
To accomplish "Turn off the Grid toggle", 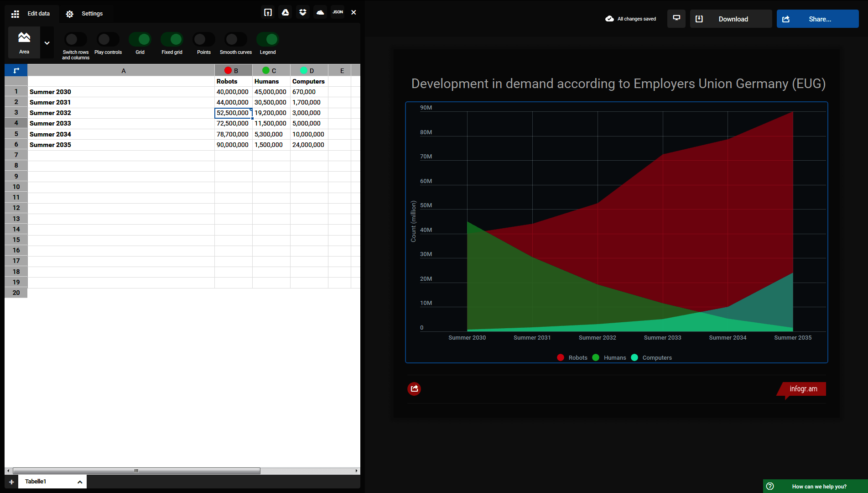I will 140,40.
